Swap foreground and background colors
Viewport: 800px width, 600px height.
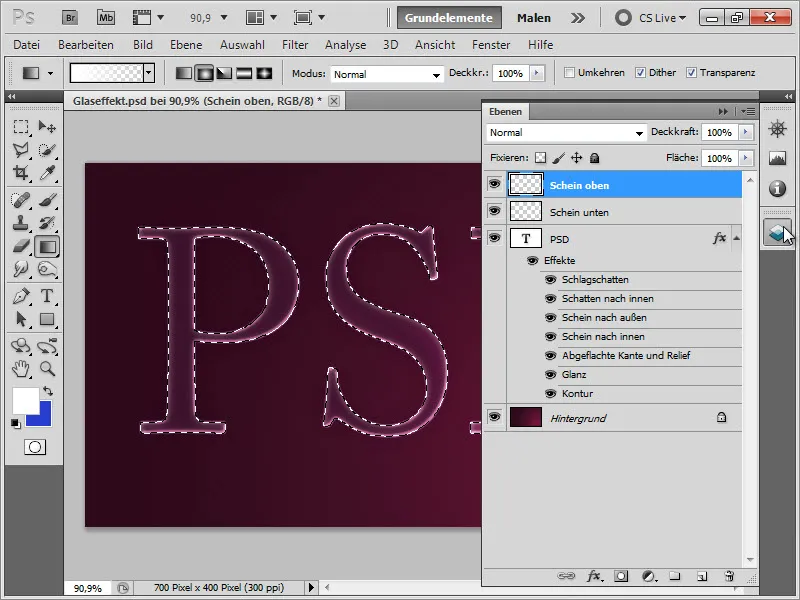47,391
